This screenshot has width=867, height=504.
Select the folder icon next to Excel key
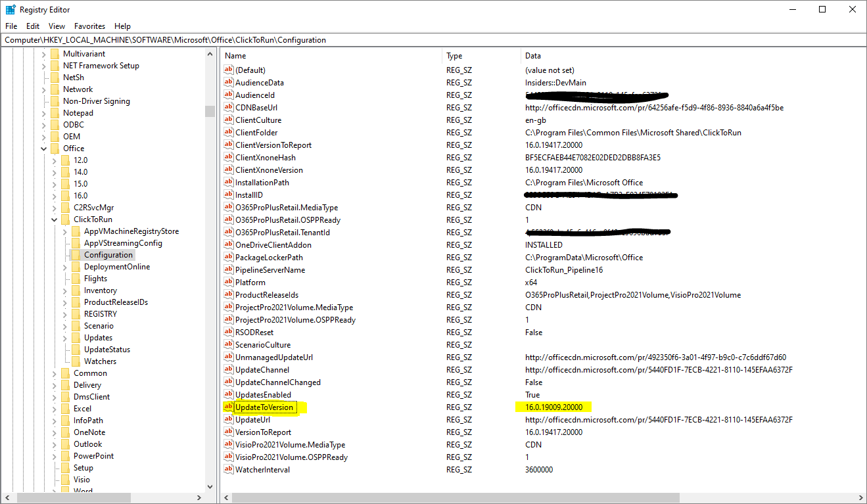[x=65, y=409]
